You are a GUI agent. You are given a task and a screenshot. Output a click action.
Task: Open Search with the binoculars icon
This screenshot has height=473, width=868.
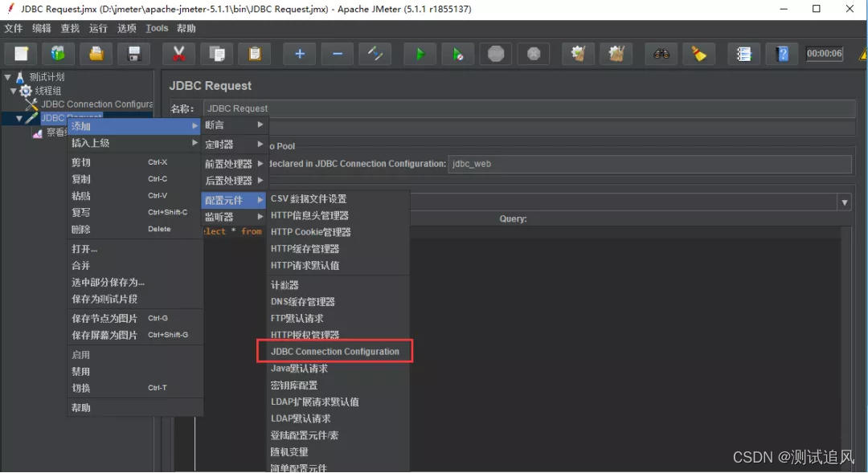(x=661, y=54)
